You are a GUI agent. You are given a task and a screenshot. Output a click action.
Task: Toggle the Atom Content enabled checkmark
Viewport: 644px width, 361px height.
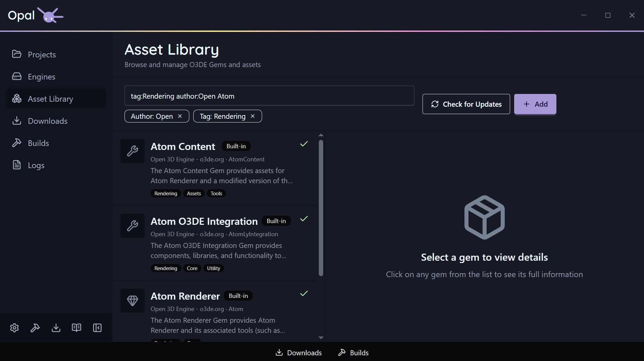(304, 144)
